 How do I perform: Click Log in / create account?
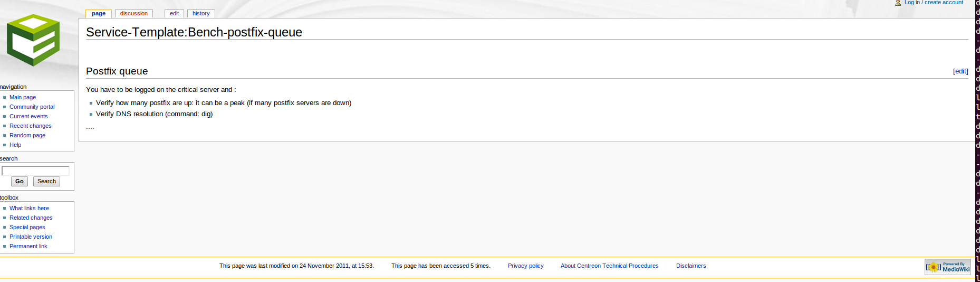point(934,3)
